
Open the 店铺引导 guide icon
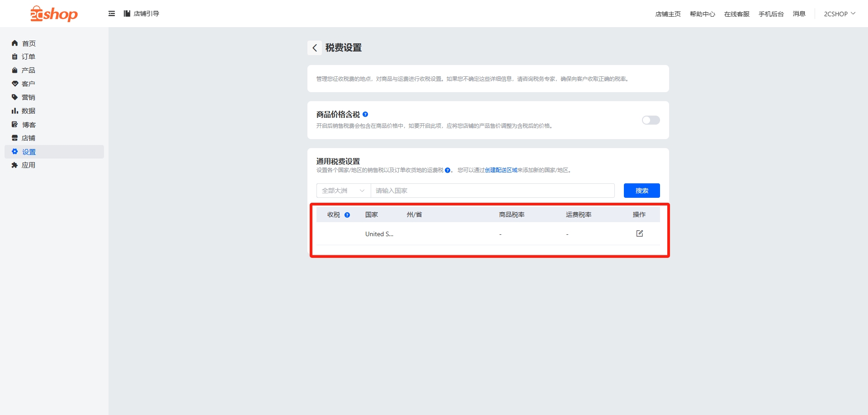[127, 14]
